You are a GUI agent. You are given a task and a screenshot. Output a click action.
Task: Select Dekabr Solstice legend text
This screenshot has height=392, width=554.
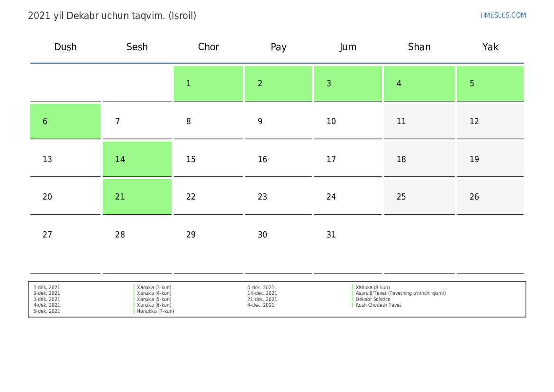(x=373, y=299)
